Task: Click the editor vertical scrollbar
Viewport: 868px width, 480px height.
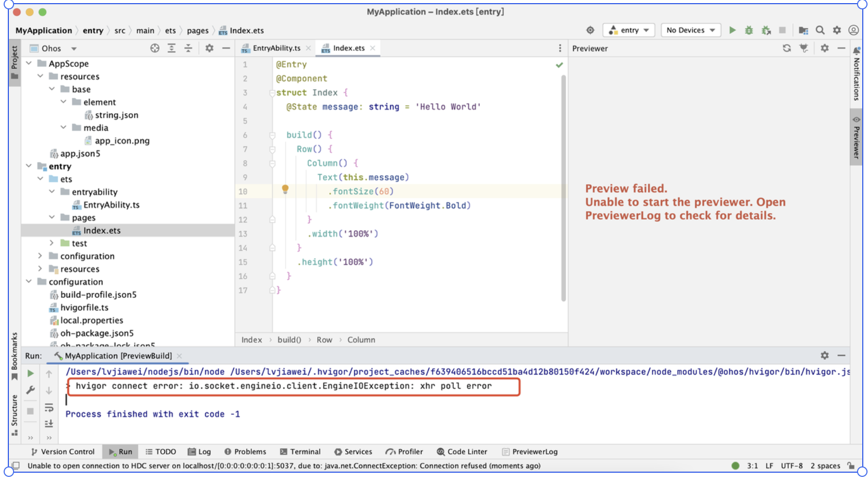Action: pyautogui.click(x=563, y=188)
